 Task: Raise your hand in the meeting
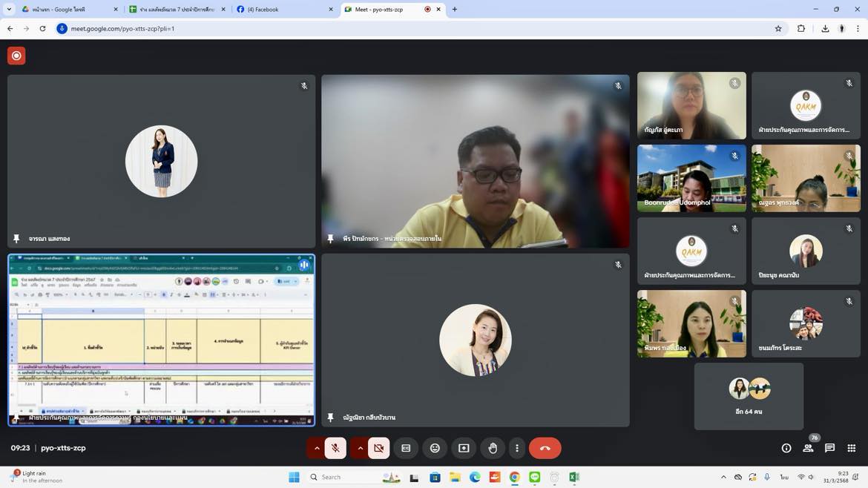click(x=493, y=448)
